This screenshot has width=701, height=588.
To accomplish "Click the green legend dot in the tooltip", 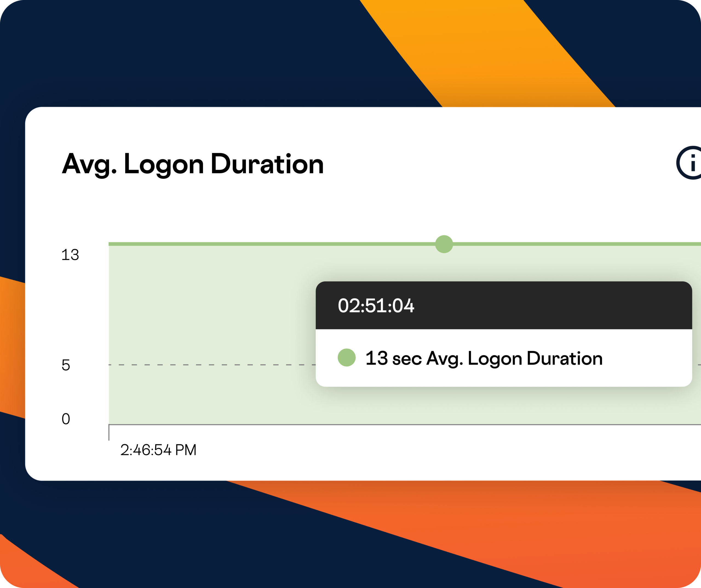I will 346,358.
